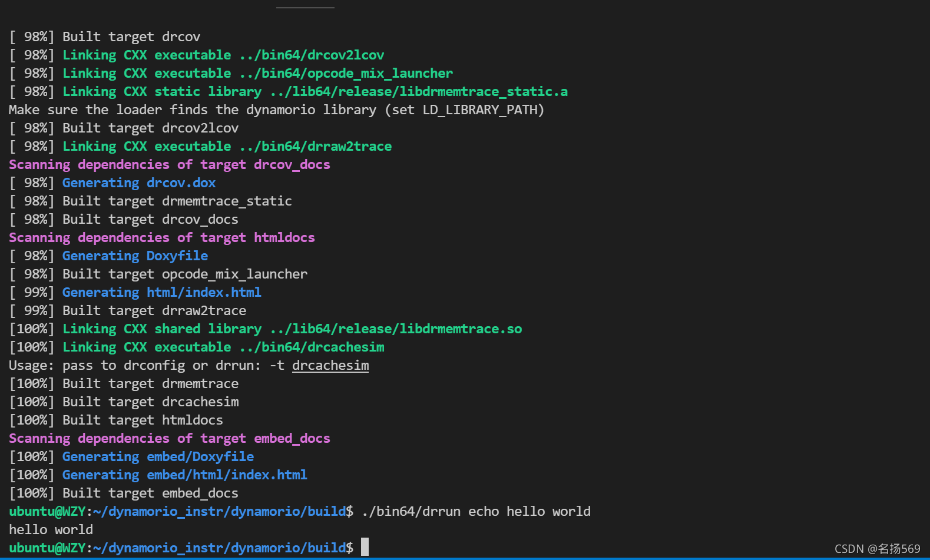Click 'Generating embed/html/index.html' line
The height and width of the screenshot is (560, 930).
tap(158, 475)
